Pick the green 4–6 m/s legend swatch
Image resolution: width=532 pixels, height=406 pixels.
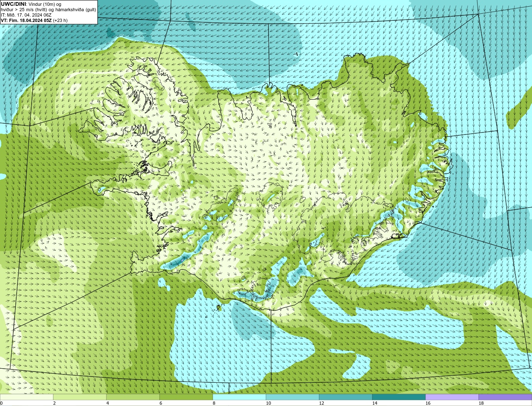[133, 397]
